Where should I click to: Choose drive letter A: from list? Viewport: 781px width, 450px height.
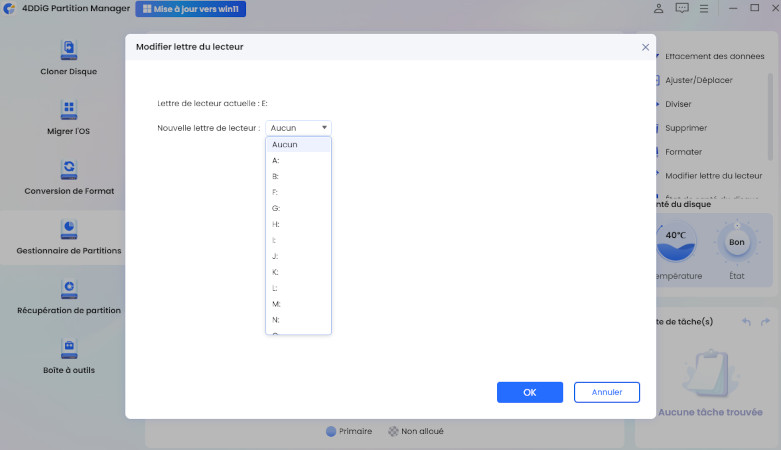[298, 160]
